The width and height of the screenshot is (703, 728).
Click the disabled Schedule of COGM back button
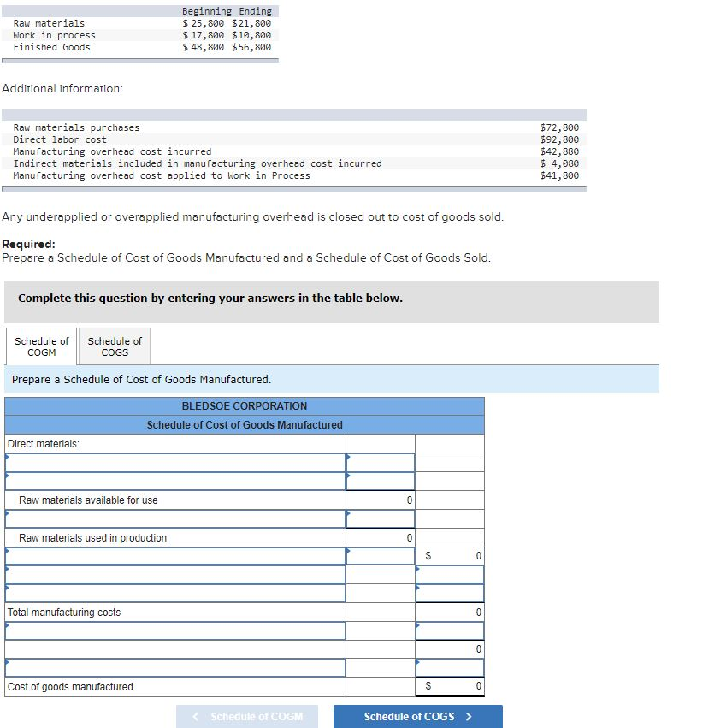246,716
